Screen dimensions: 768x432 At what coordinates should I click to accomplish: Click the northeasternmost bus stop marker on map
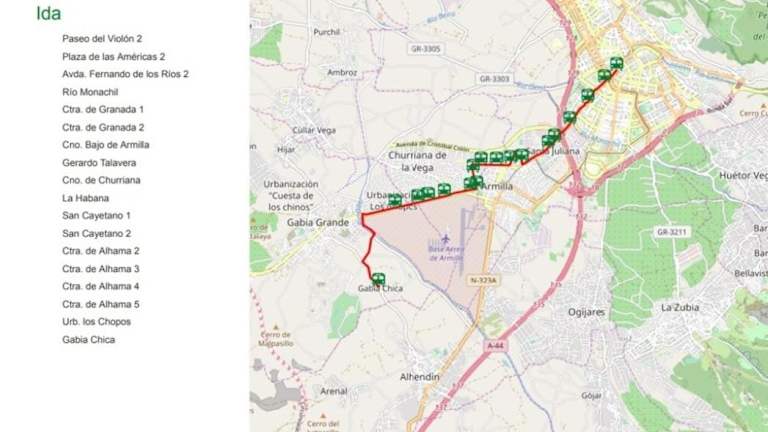616,63
